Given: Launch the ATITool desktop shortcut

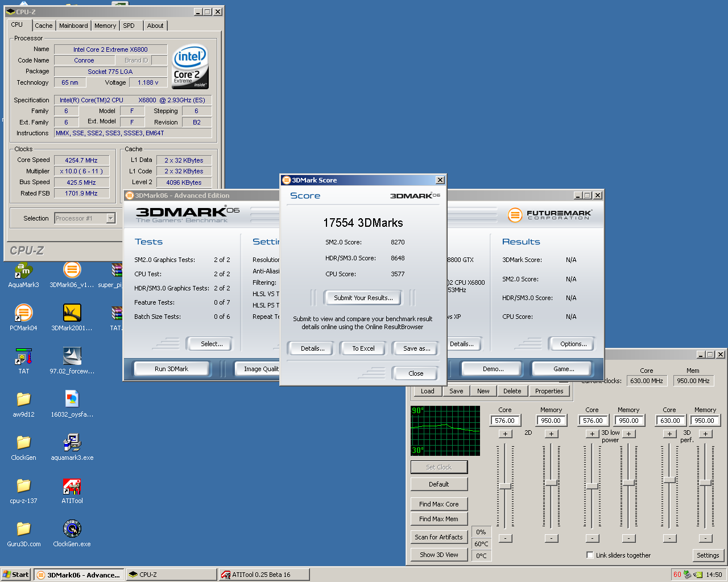Looking at the screenshot, I should click(72, 490).
